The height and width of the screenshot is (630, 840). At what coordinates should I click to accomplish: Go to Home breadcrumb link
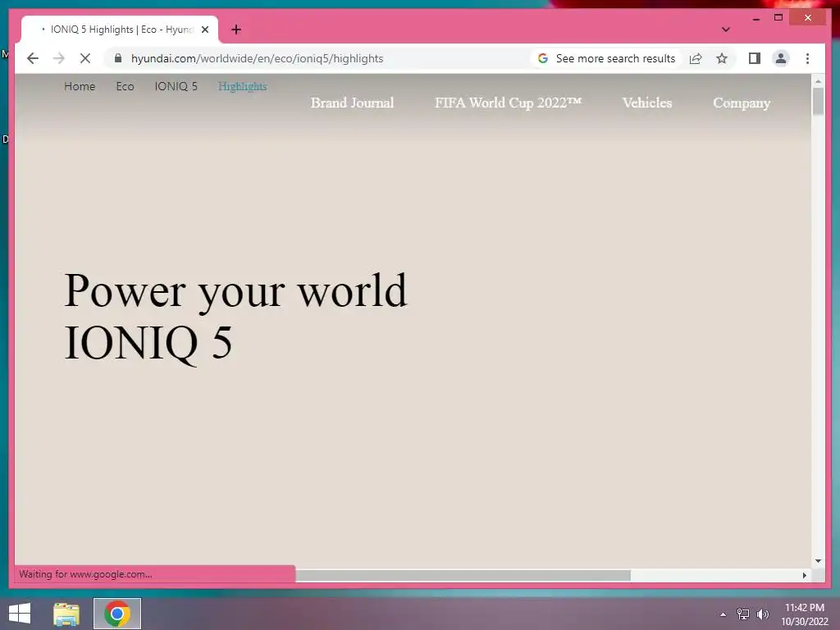[80, 86]
